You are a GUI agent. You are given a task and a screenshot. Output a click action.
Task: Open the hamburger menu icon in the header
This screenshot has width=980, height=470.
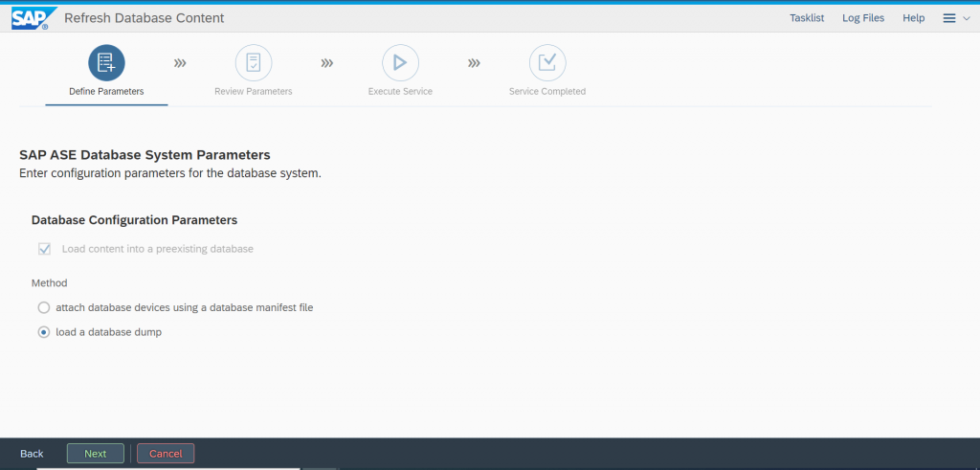tap(948, 19)
